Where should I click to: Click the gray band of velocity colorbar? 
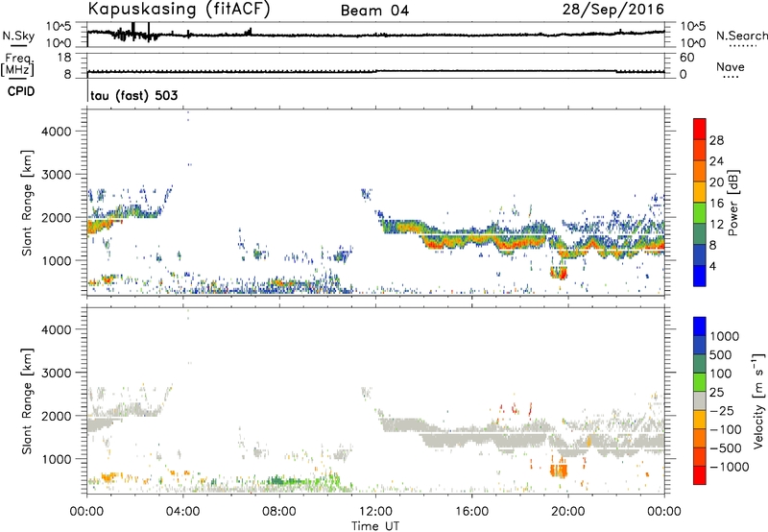pyautogui.click(x=700, y=401)
